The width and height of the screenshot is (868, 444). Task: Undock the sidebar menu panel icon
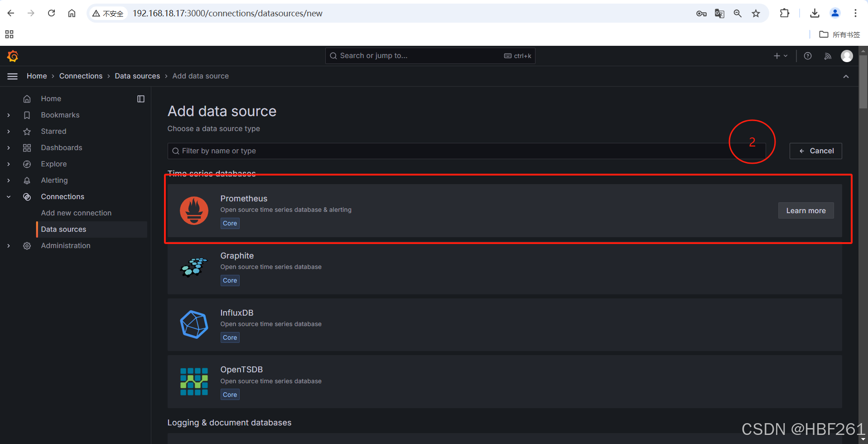[141, 99]
